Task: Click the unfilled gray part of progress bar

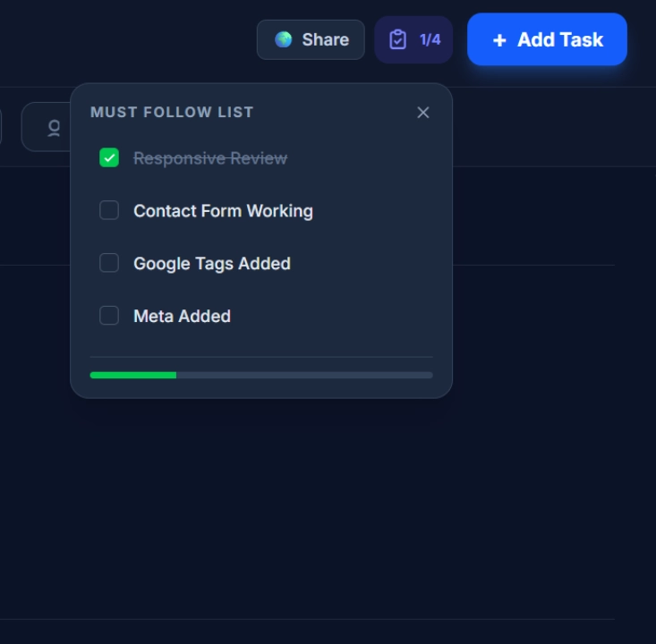Action: click(x=304, y=375)
